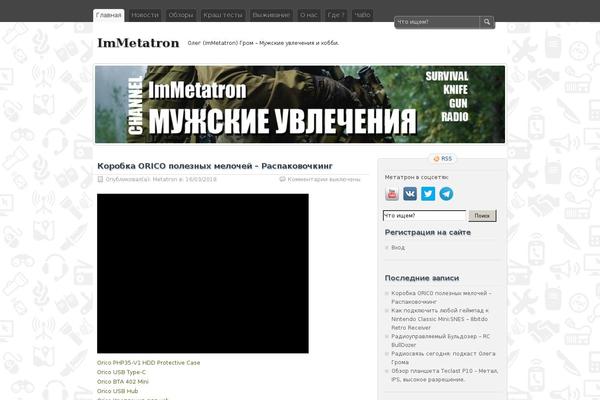
Task: Click the 'Опубликовал(а): Metatron' post meta text
Action: click(x=161, y=179)
